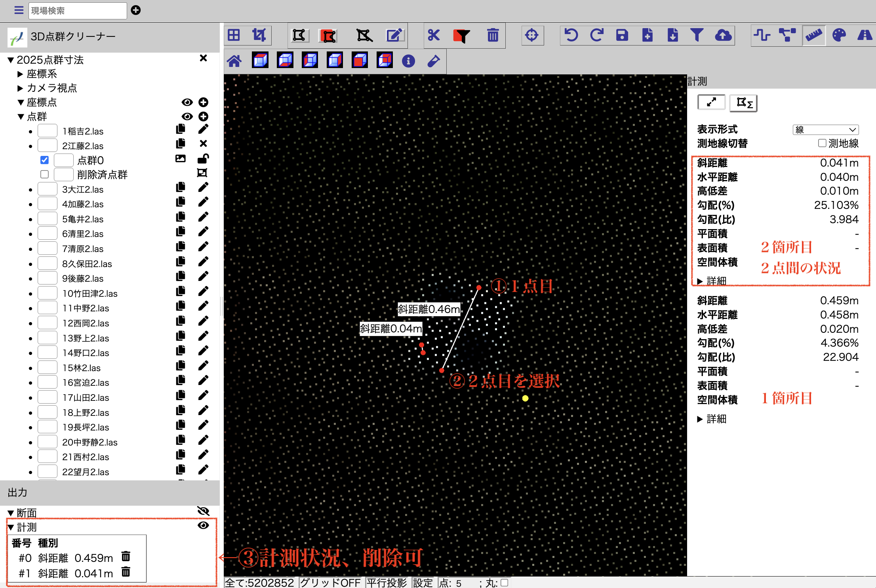The width and height of the screenshot is (876, 588).
Task: Click the add site plus icon
Action: [136, 10]
